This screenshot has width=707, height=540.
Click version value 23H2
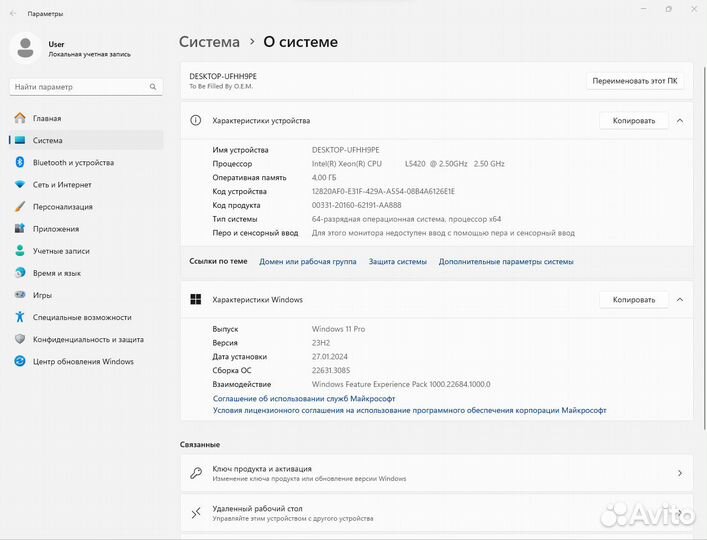point(321,343)
